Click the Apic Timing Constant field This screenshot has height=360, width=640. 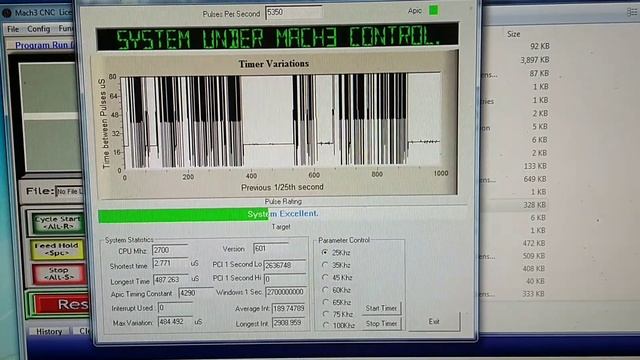tap(195, 293)
